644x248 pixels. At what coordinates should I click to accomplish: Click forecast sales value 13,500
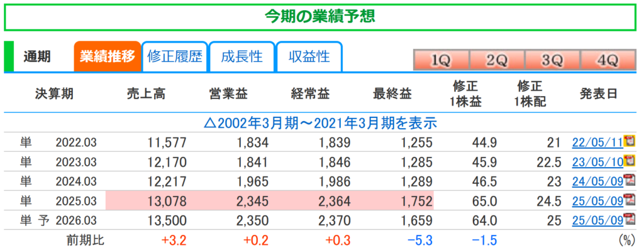pyautogui.click(x=167, y=222)
